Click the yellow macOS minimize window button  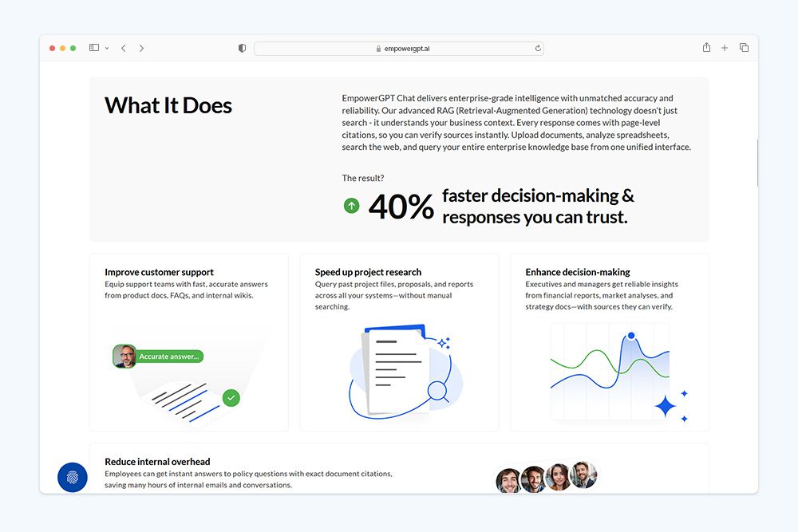click(62, 49)
